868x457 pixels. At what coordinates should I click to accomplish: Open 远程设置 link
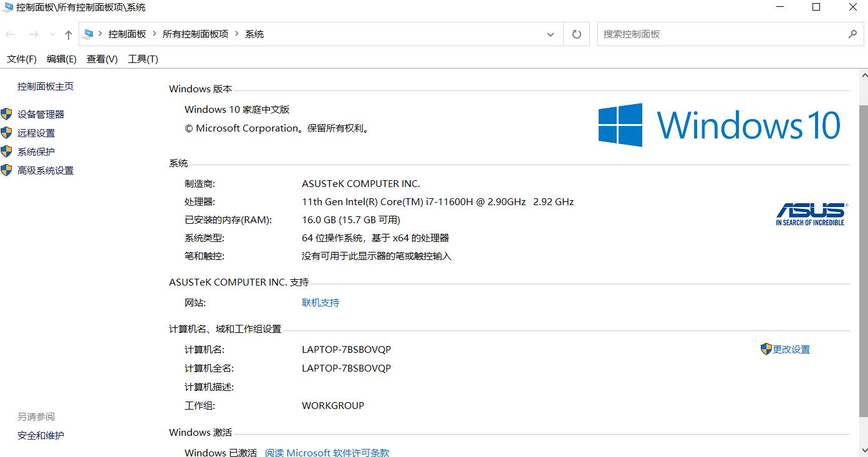point(36,133)
